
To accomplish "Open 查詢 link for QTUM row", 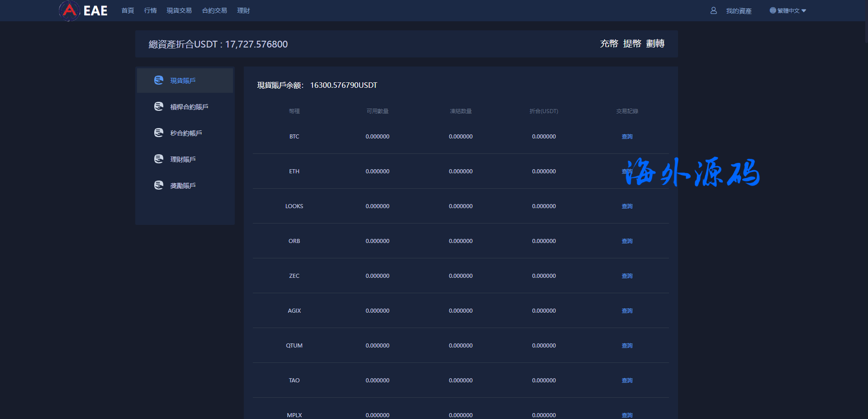I will pos(627,345).
